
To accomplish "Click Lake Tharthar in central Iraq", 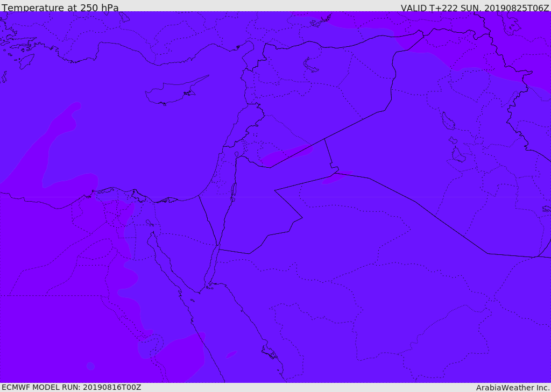I will tap(448, 121).
